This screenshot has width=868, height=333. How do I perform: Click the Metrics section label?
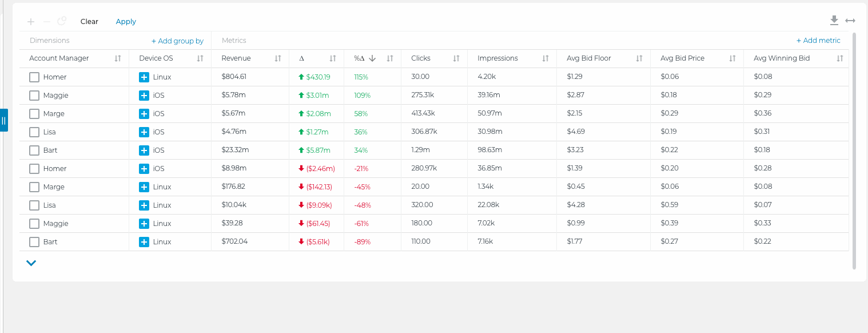click(x=234, y=41)
